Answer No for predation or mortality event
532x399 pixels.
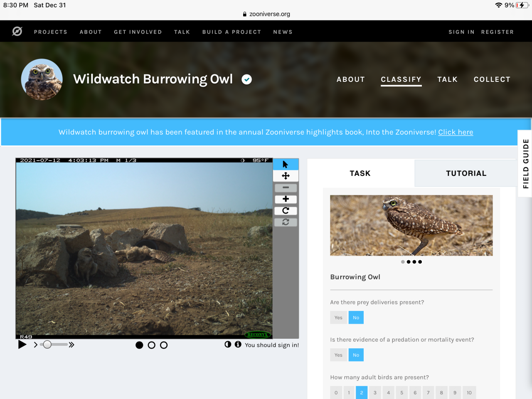coord(356,355)
